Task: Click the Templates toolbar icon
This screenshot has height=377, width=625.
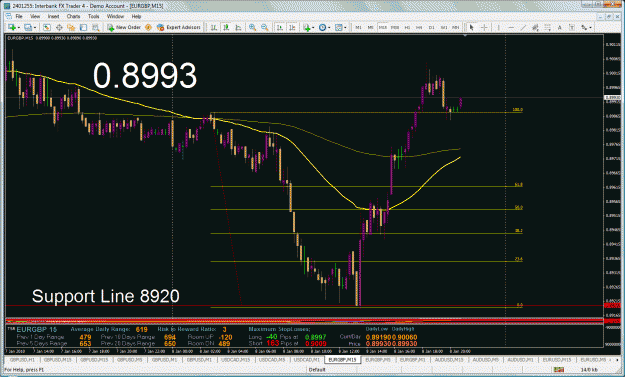Action: point(338,27)
